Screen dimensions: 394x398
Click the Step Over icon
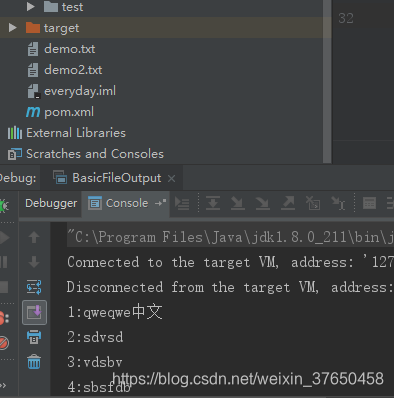click(213, 203)
